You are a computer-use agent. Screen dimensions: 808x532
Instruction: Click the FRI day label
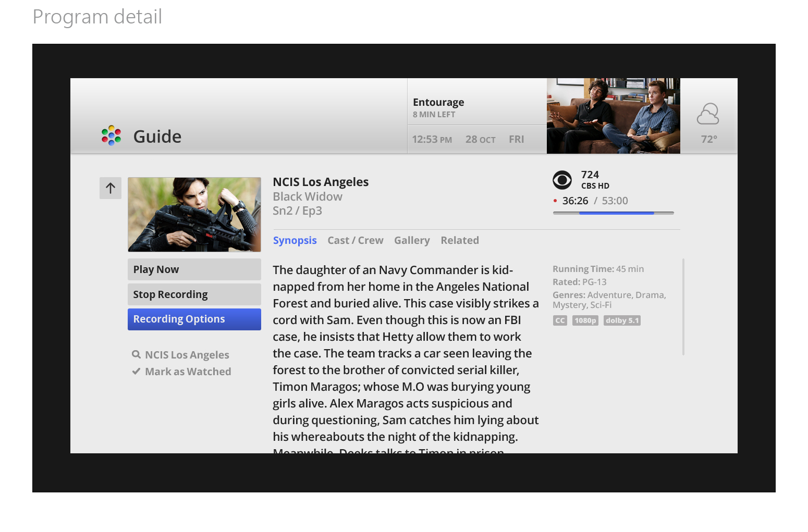(x=517, y=139)
